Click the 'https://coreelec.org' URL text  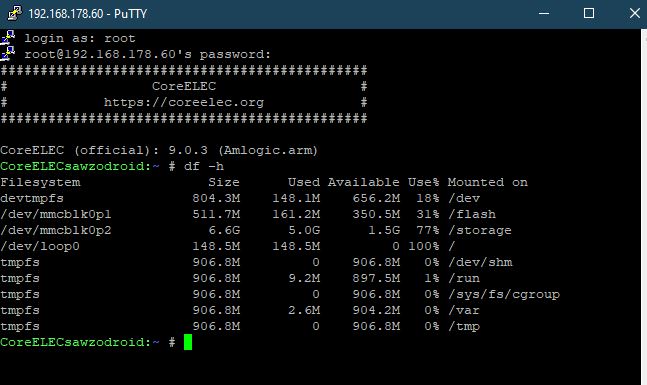184,102
